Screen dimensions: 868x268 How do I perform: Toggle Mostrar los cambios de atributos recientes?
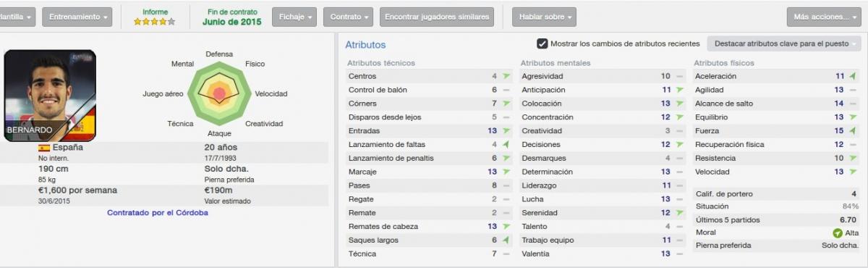542,43
